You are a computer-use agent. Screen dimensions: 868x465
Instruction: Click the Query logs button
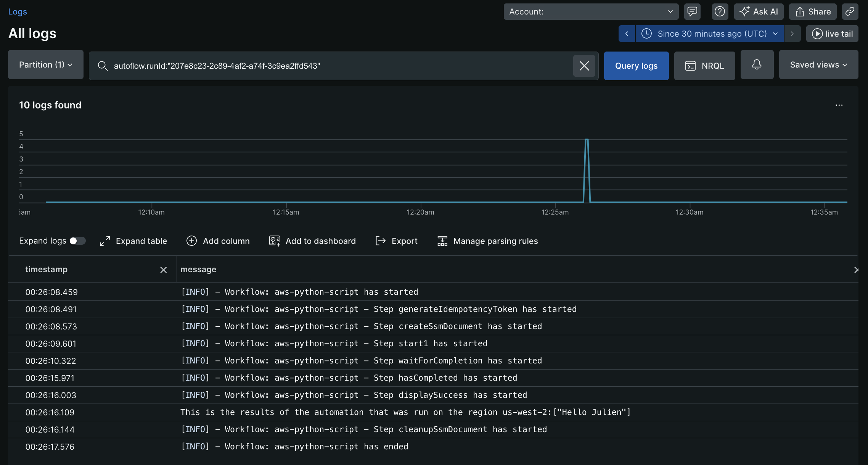(x=636, y=66)
